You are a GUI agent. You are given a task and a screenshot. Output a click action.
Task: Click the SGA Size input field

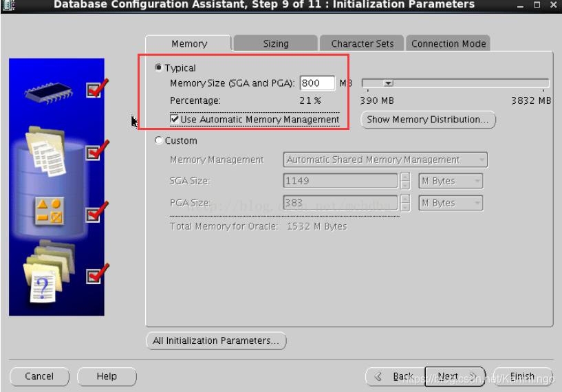[340, 181]
